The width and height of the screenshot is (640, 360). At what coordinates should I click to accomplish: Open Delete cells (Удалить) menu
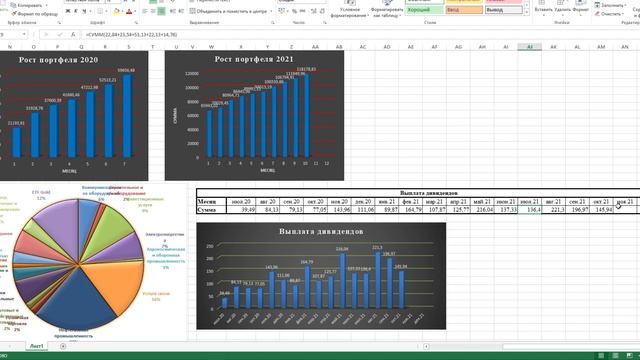point(563,9)
